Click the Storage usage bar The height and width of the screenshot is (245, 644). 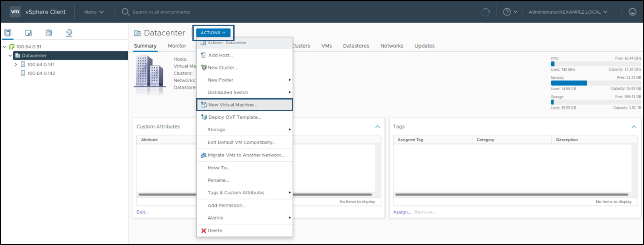(596, 102)
